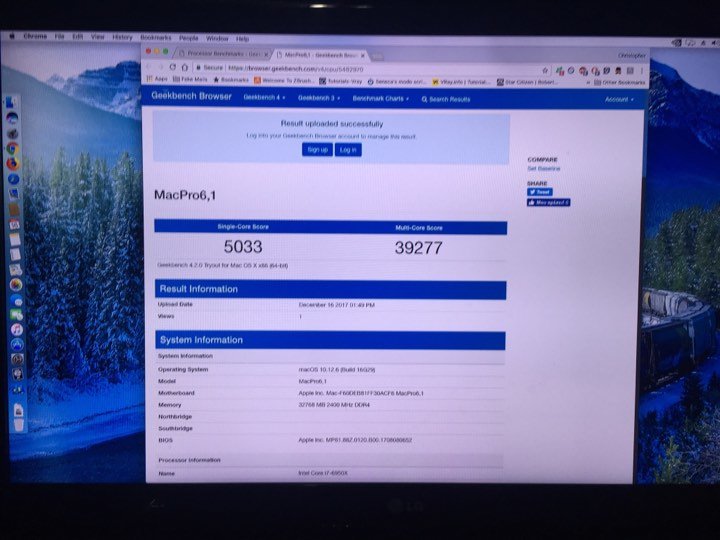
Task: Click the 32768 MB 2400 MHz DDR4 value
Action: click(334, 405)
